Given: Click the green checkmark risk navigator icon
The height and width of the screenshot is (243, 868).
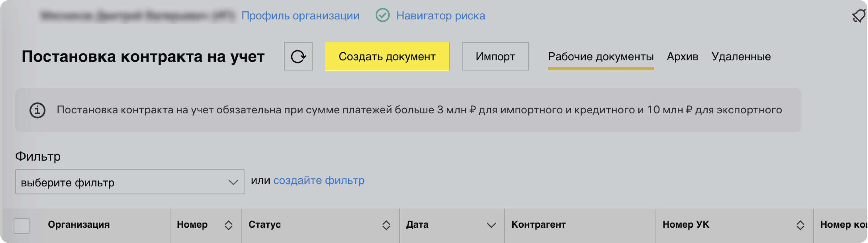Looking at the screenshot, I should click(383, 15).
